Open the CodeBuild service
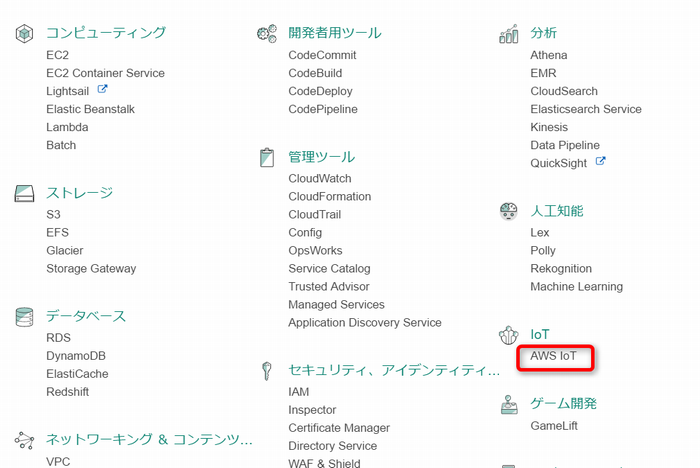Viewport: 700px width, 468px height. point(315,73)
